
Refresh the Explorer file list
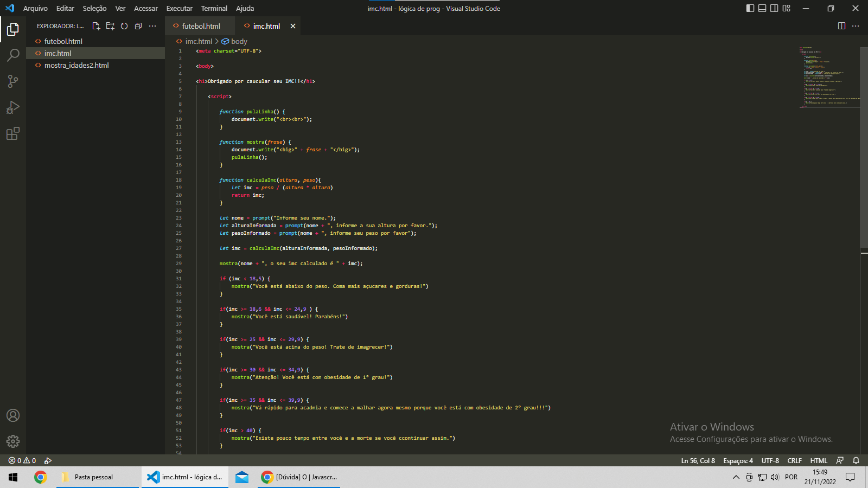click(124, 26)
